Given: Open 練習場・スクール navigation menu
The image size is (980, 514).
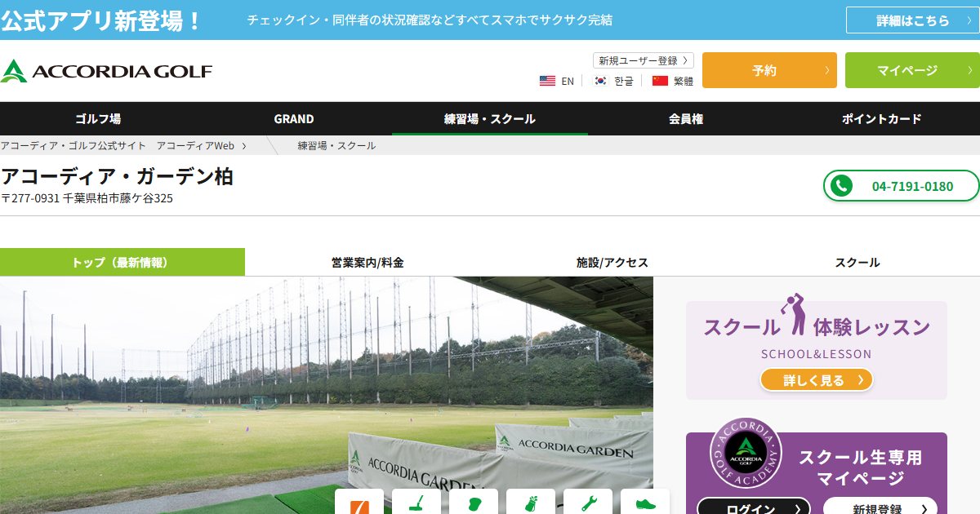Looking at the screenshot, I should pyautogui.click(x=490, y=118).
